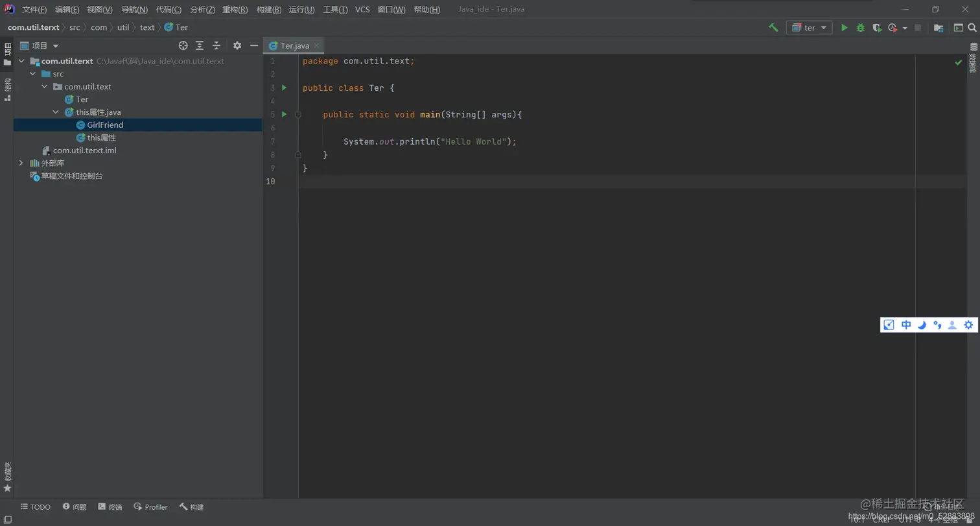Toggle 结构 side tool window tab
Viewport: 980px width, 526px height.
[x=7, y=90]
